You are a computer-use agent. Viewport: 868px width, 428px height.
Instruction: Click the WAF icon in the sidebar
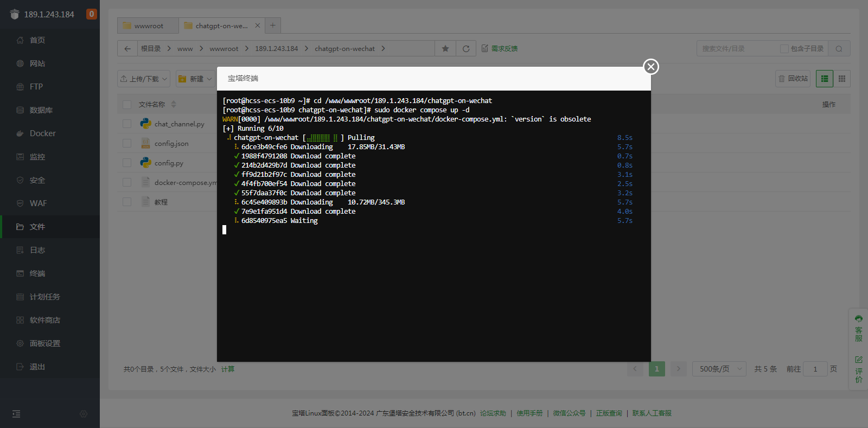pyautogui.click(x=20, y=203)
